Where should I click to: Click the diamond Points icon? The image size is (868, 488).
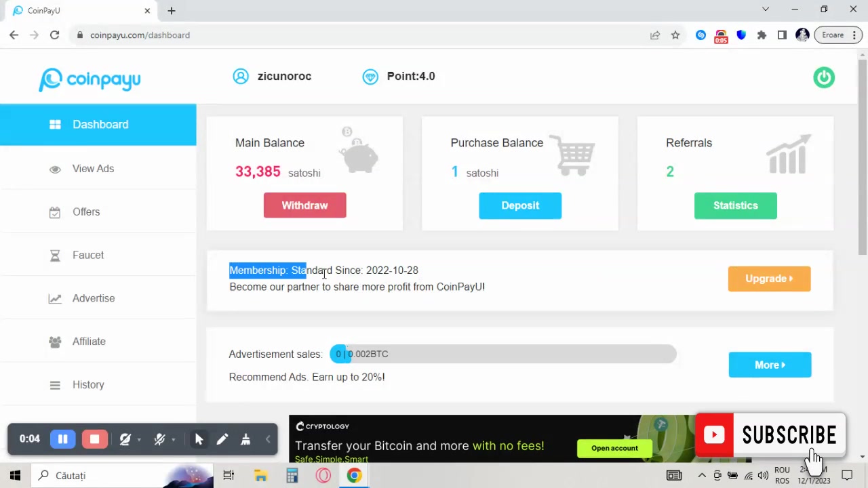pyautogui.click(x=370, y=77)
